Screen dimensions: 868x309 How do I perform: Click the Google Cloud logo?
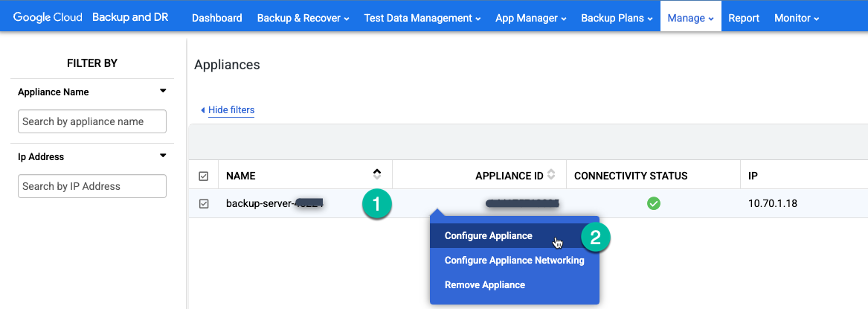(48, 18)
